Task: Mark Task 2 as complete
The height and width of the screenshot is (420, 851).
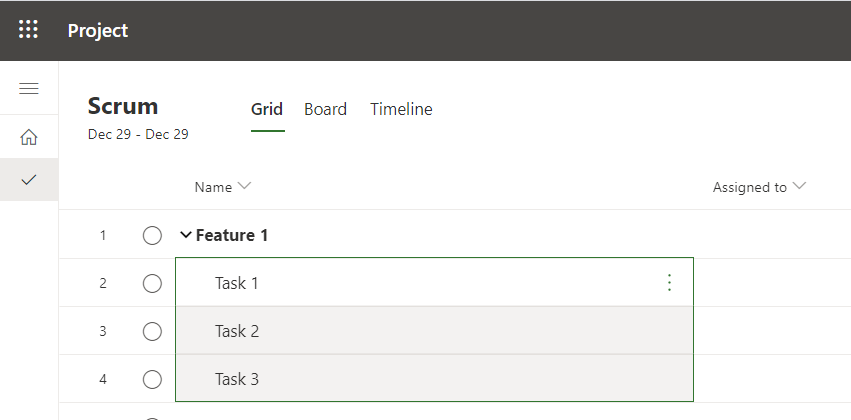Action: click(x=152, y=332)
